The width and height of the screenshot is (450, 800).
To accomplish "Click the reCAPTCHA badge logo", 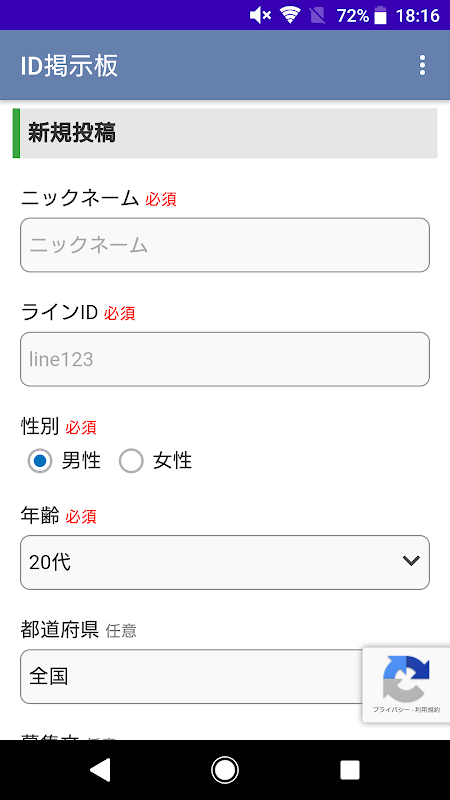I will pyautogui.click(x=406, y=678).
